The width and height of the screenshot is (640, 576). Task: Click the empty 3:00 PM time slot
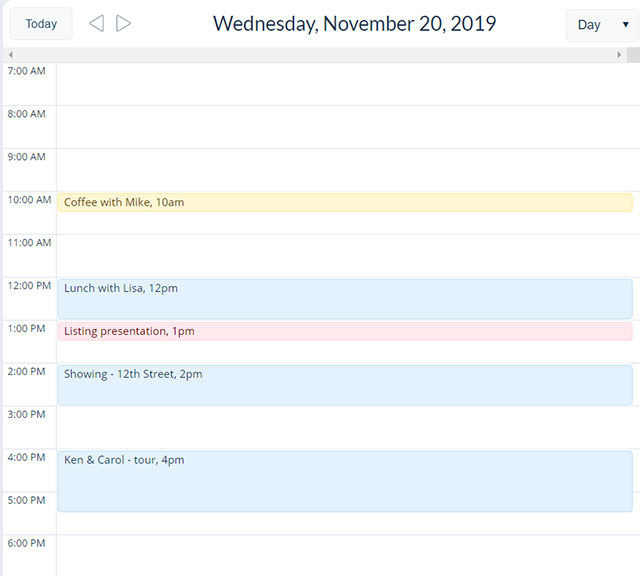(x=348, y=427)
